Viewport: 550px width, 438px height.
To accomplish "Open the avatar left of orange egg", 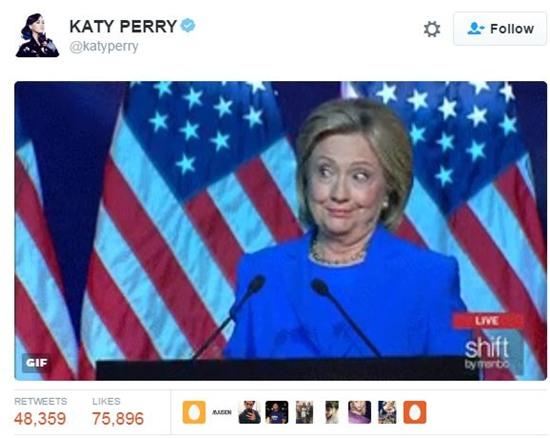I will coord(387,412).
